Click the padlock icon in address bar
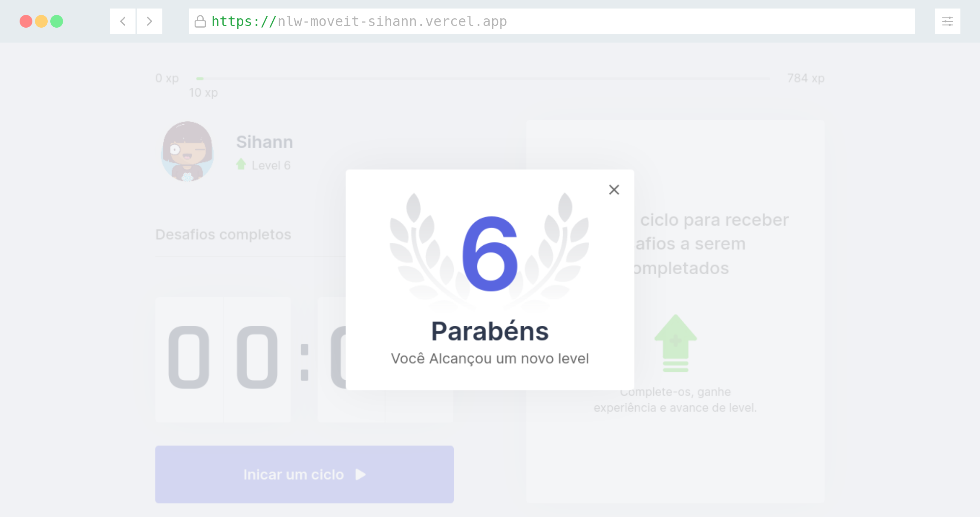The width and height of the screenshot is (980, 517). coord(200,21)
